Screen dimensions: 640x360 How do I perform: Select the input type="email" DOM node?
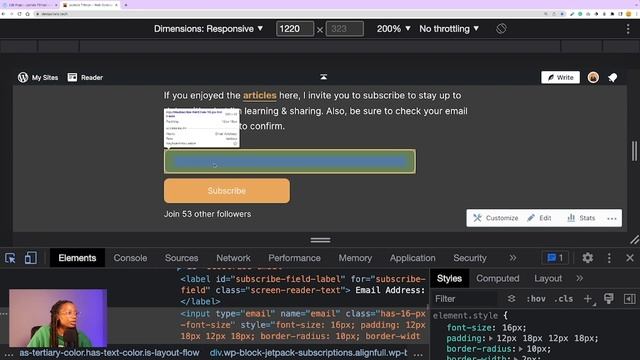click(x=303, y=325)
